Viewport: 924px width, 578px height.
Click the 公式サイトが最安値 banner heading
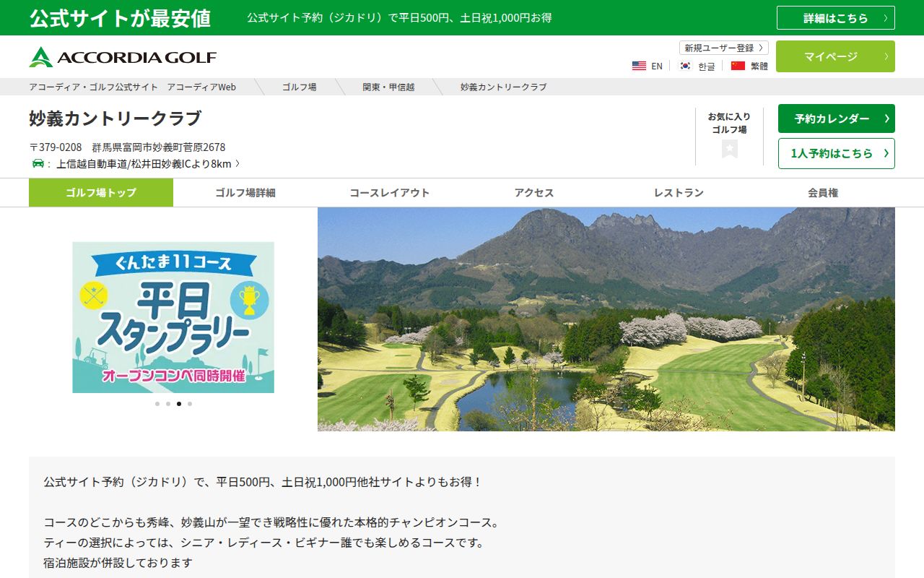(x=120, y=18)
